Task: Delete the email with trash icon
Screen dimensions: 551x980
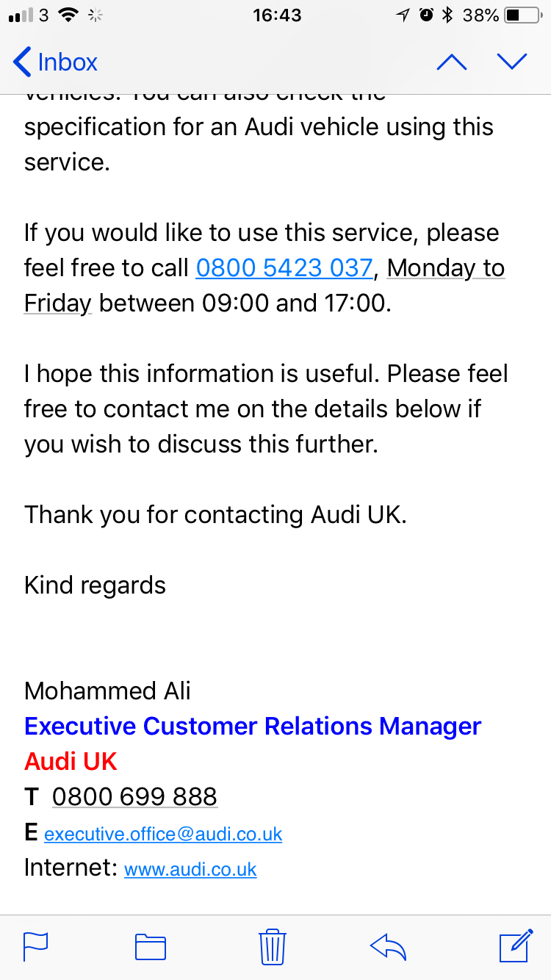Action: [273, 946]
